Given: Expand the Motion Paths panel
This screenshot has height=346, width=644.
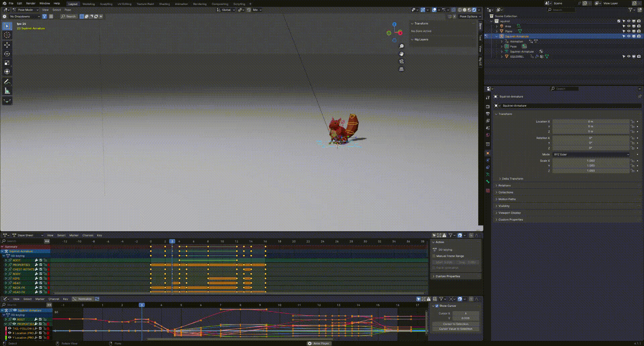Looking at the screenshot, I should 506,199.
